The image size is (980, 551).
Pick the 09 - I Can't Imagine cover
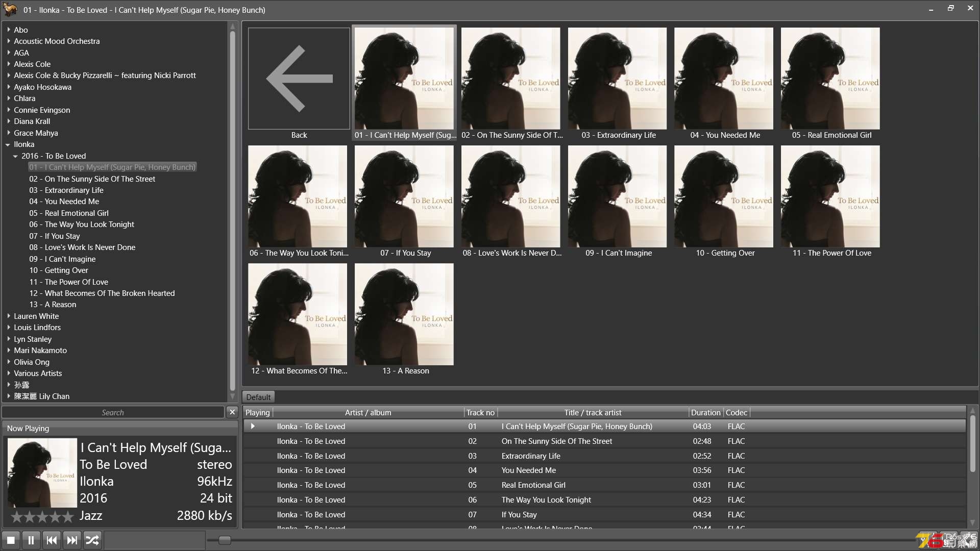tap(617, 196)
